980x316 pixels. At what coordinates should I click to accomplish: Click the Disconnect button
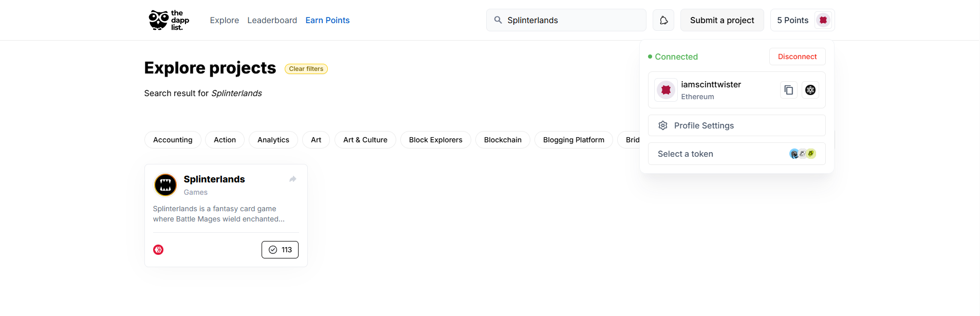tap(797, 57)
